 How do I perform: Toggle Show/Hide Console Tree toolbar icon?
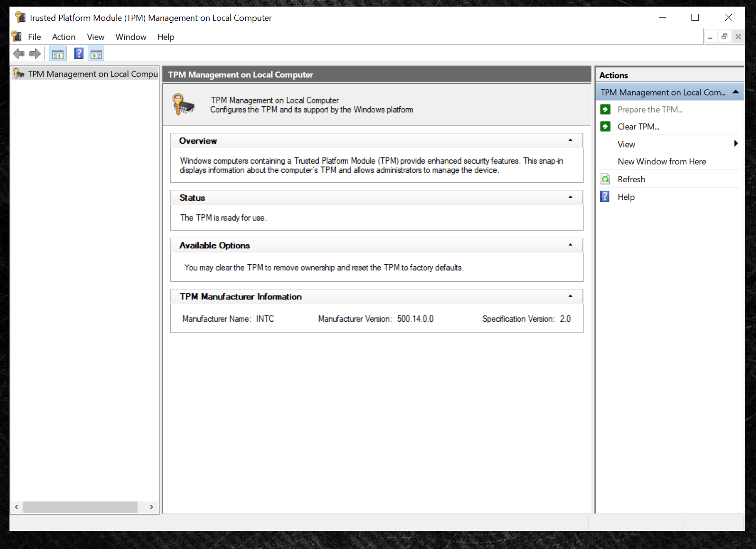(x=58, y=54)
